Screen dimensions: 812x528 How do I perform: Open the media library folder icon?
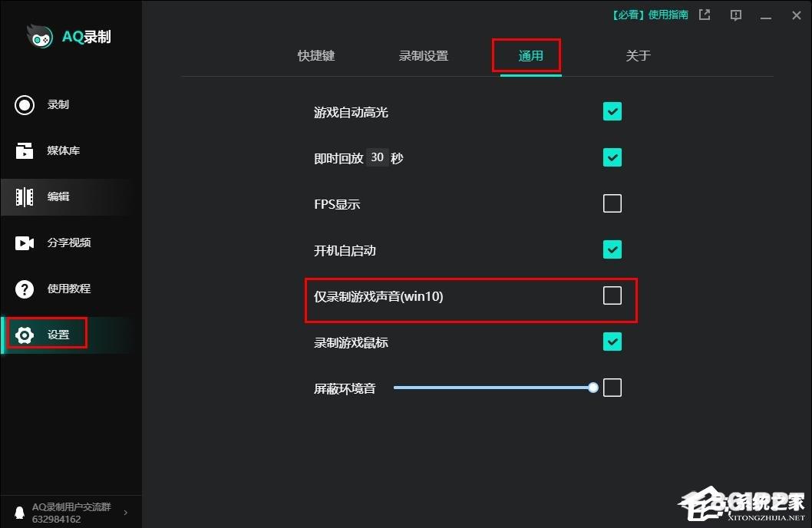point(25,150)
